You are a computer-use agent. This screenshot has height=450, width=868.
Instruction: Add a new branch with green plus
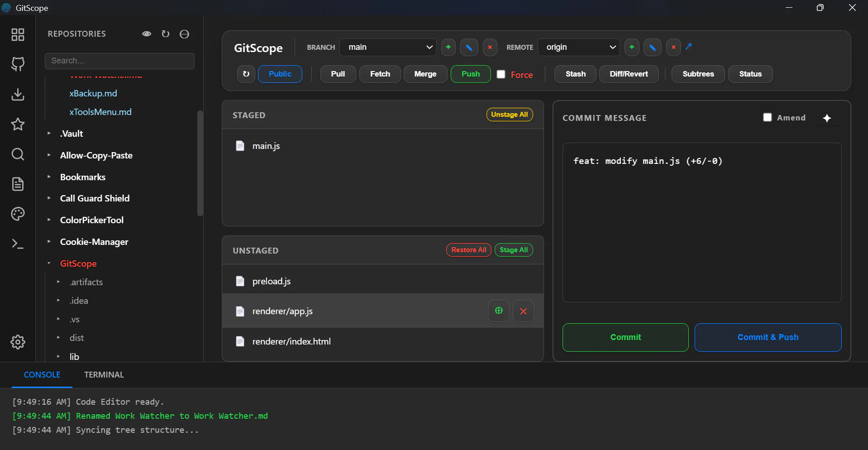click(x=448, y=47)
